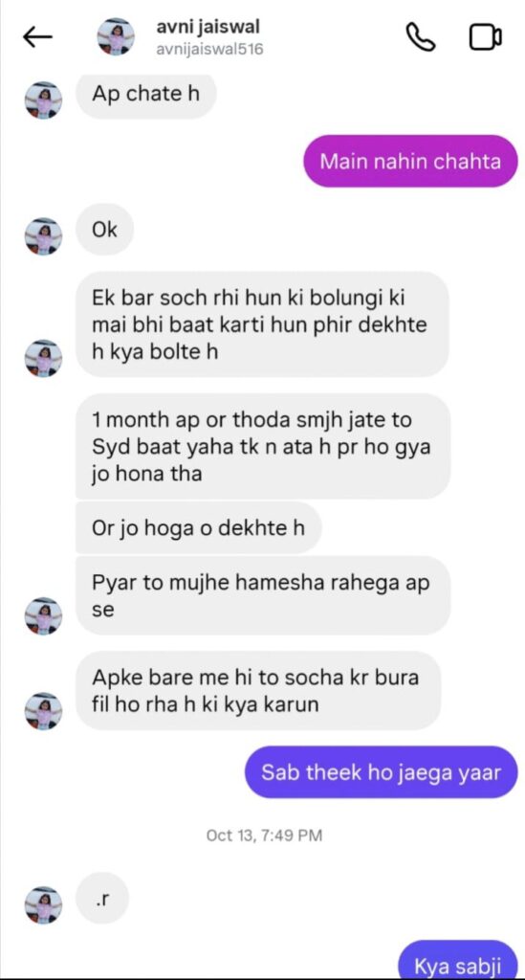Tap avatar beside 'Apke bare me' message
The image size is (525, 980).
(43, 711)
